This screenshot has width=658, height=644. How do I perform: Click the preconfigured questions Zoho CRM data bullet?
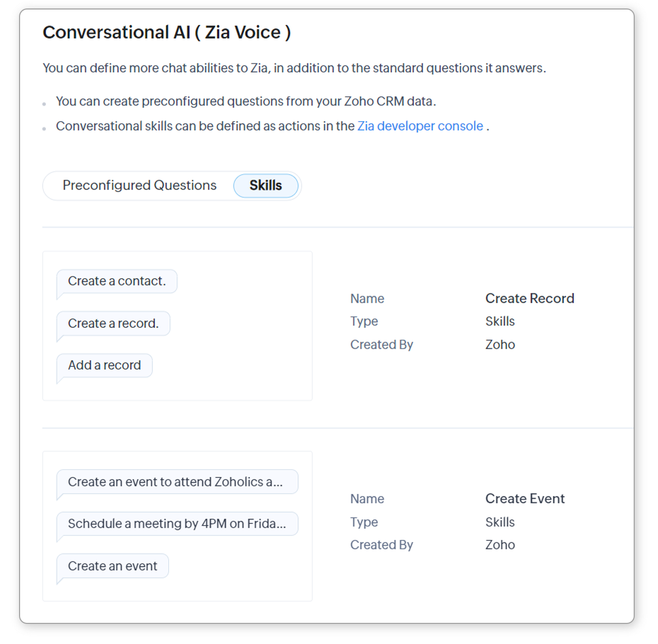[246, 102]
